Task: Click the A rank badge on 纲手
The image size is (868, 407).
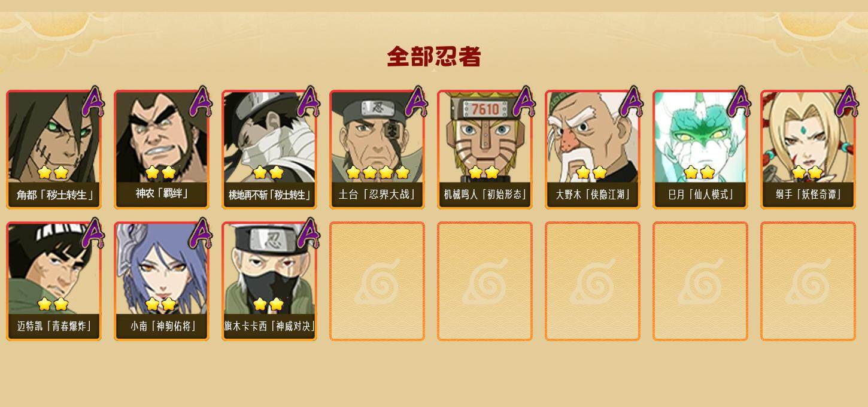Action: tap(847, 102)
